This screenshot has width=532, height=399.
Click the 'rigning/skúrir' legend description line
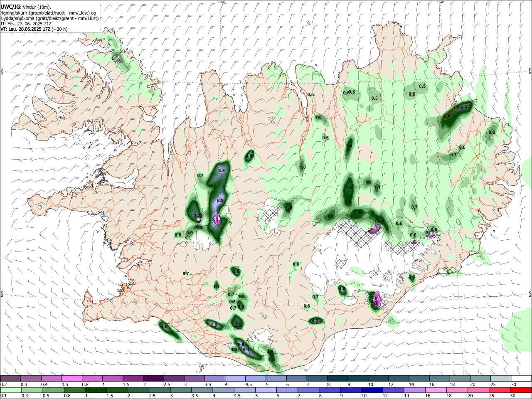(x=48, y=12)
